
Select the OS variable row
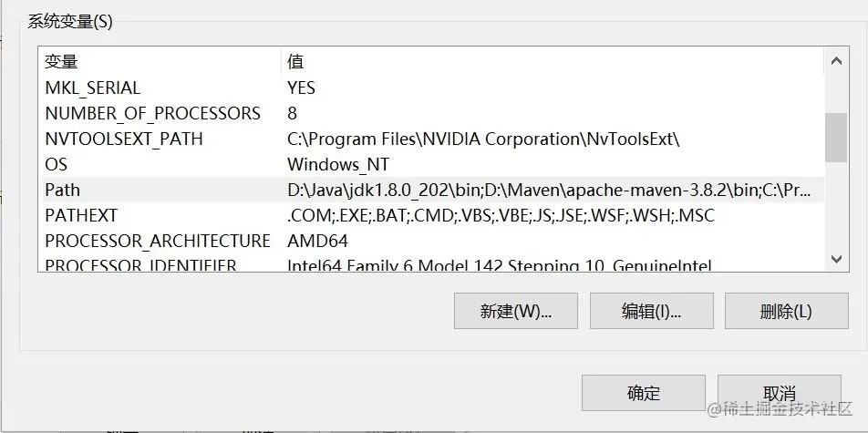tap(57, 165)
